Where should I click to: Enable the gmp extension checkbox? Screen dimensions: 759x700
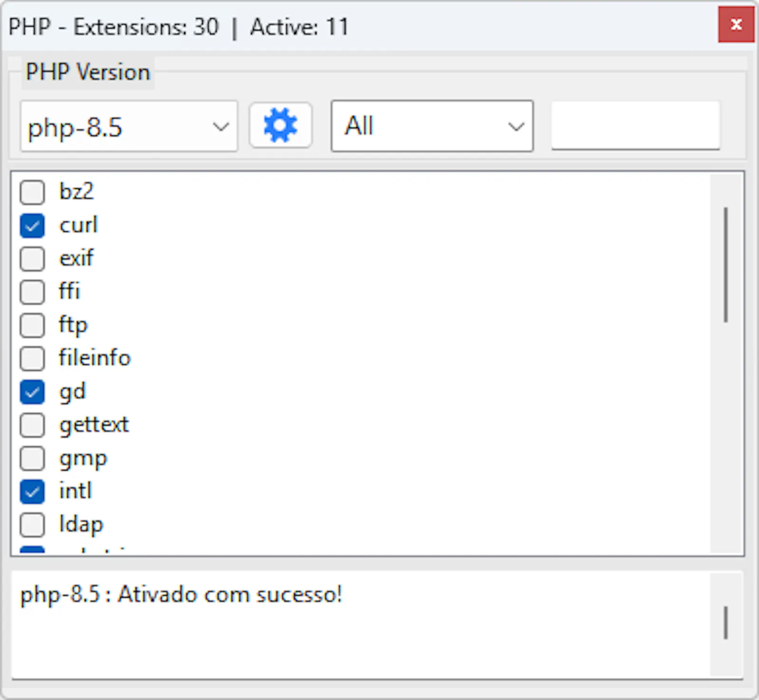coord(32,459)
